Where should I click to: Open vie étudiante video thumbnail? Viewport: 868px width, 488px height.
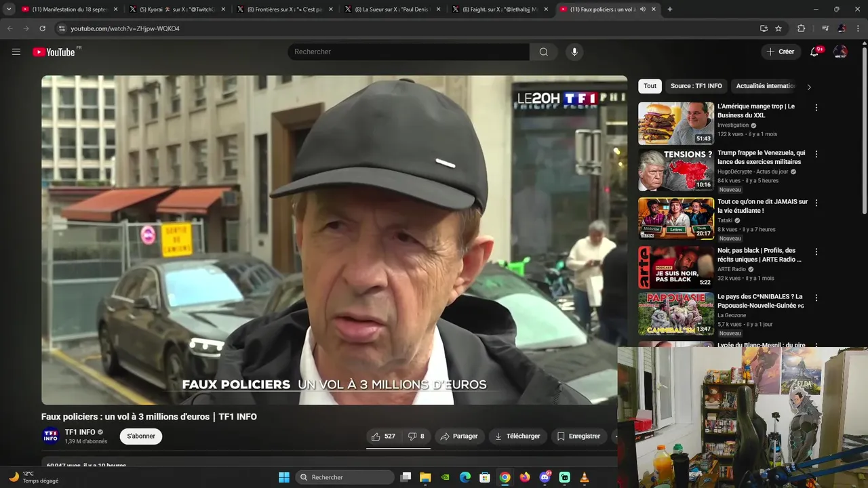click(x=676, y=218)
